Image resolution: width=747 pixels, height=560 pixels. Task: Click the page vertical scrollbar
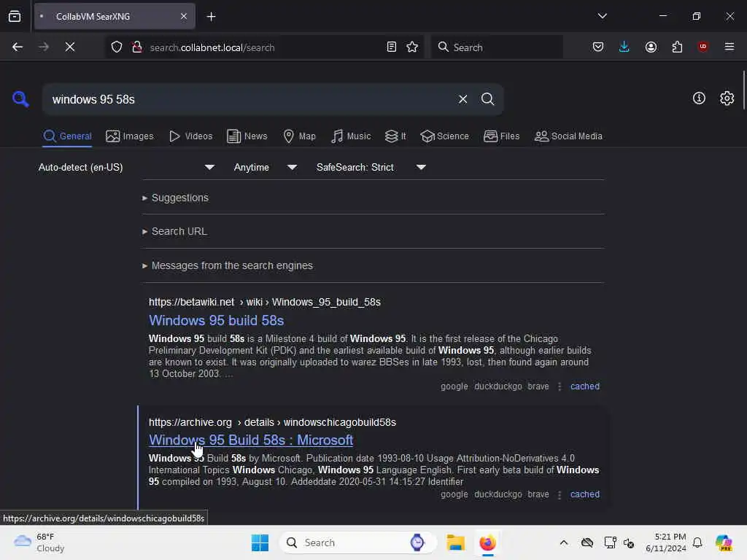(743, 90)
